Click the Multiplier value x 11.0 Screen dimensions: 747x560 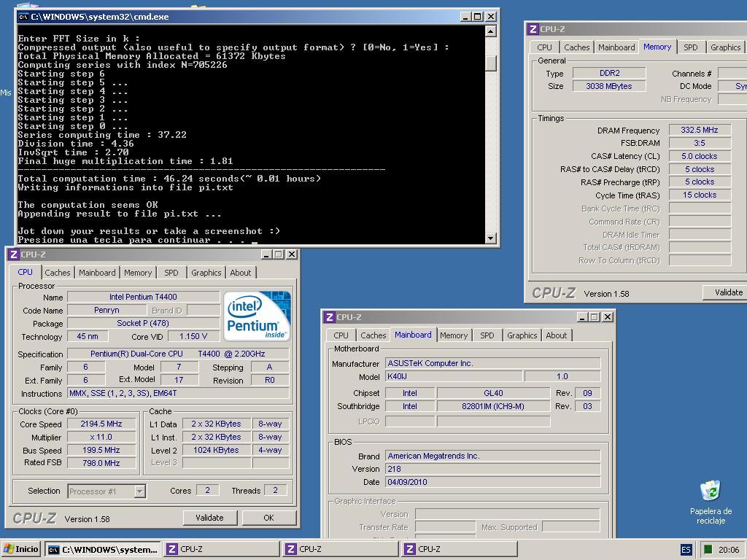click(101, 437)
